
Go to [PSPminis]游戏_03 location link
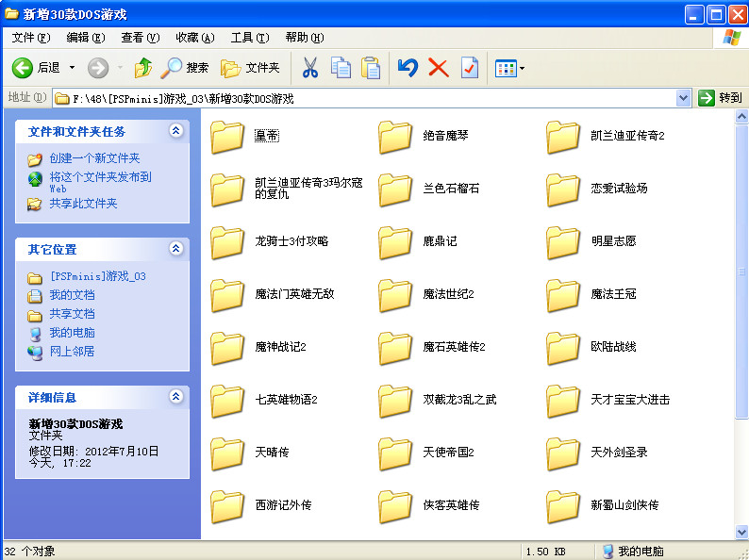(x=97, y=276)
